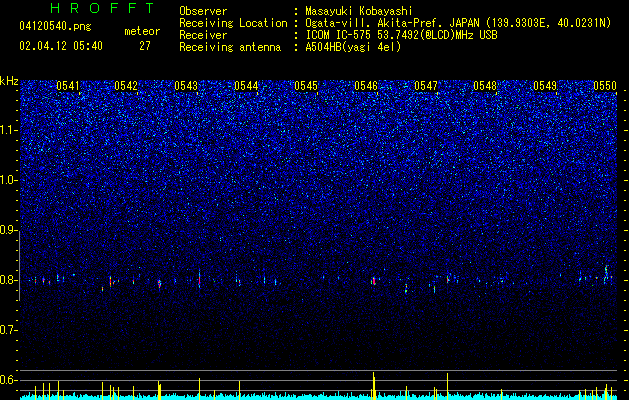This screenshot has width=629, height=400.
Task: Click the gray frequency range bar near 0.8 kHz
Action: (19, 266)
